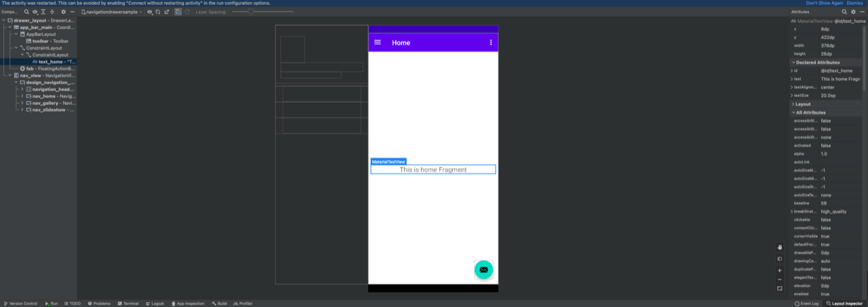The height and width of the screenshot is (307, 868).
Task: Open navigationdrawersample process dropdown
Action: 112,12
